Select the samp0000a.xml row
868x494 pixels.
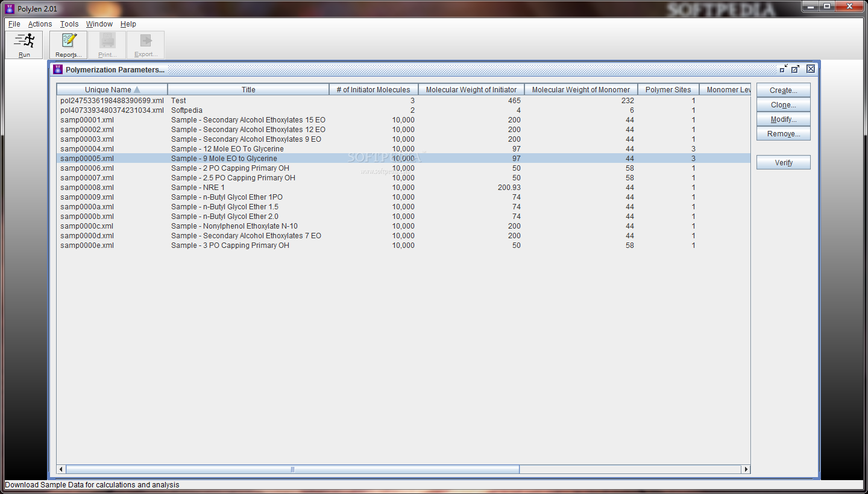click(x=403, y=207)
